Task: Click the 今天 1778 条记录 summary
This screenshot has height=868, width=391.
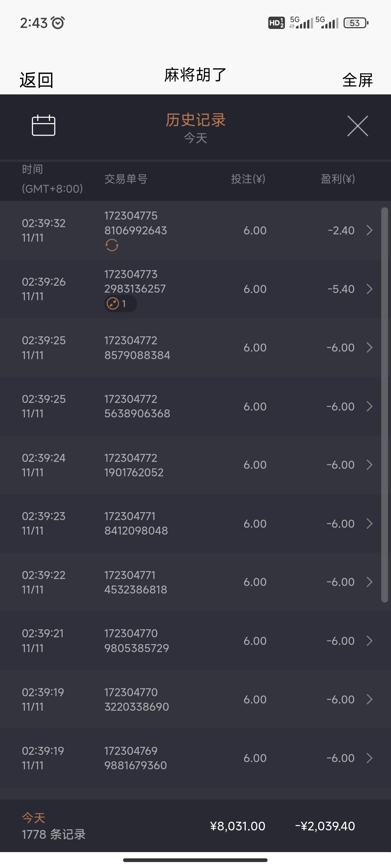Action: [54, 826]
